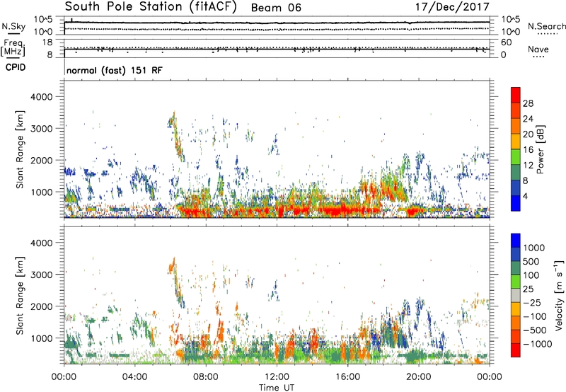566x392 pixels.
Task: Click the 'Time UT' axis title
Action: pos(277,388)
